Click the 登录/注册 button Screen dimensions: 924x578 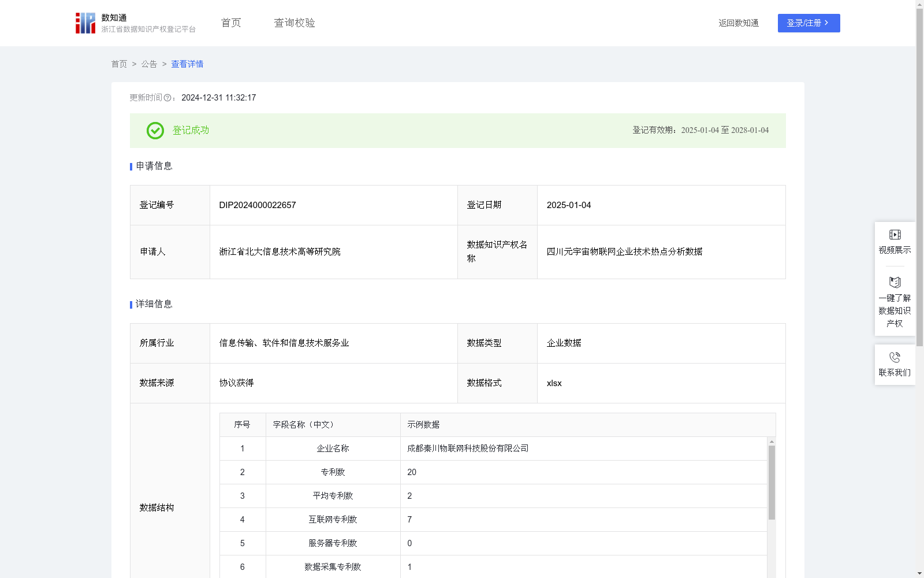coord(808,23)
